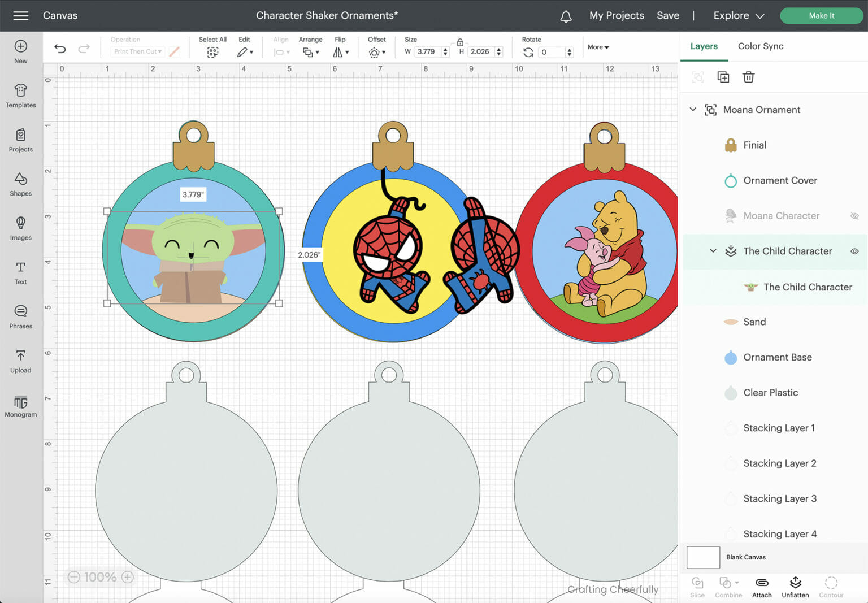868x603 pixels.
Task: Open the Arrange dropdown
Action: tap(310, 51)
